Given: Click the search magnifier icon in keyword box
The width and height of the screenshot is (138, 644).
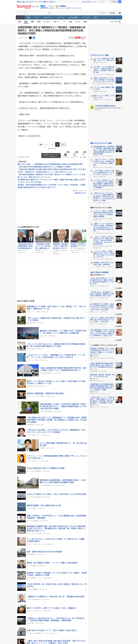Looking at the screenshot, I should [49, 13].
